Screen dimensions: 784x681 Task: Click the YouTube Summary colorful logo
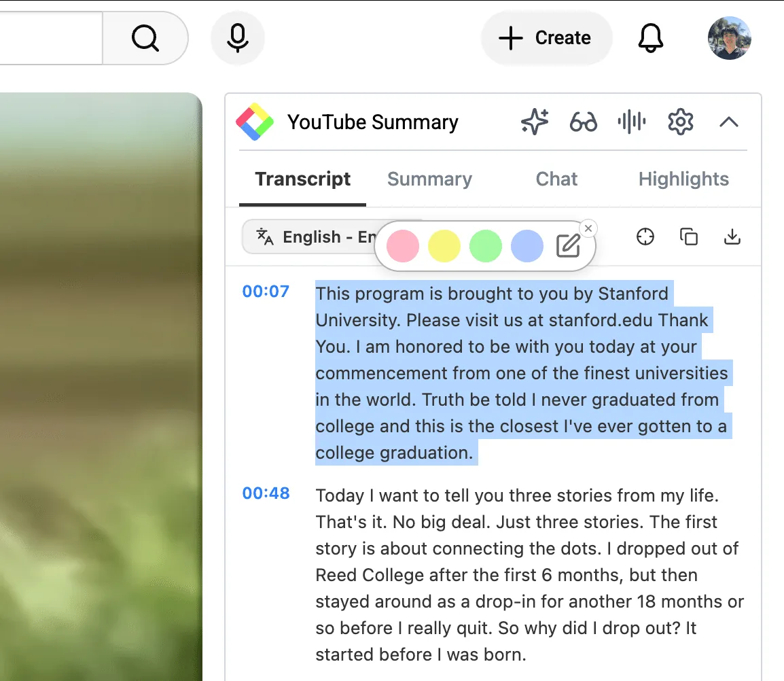click(255, 122)
